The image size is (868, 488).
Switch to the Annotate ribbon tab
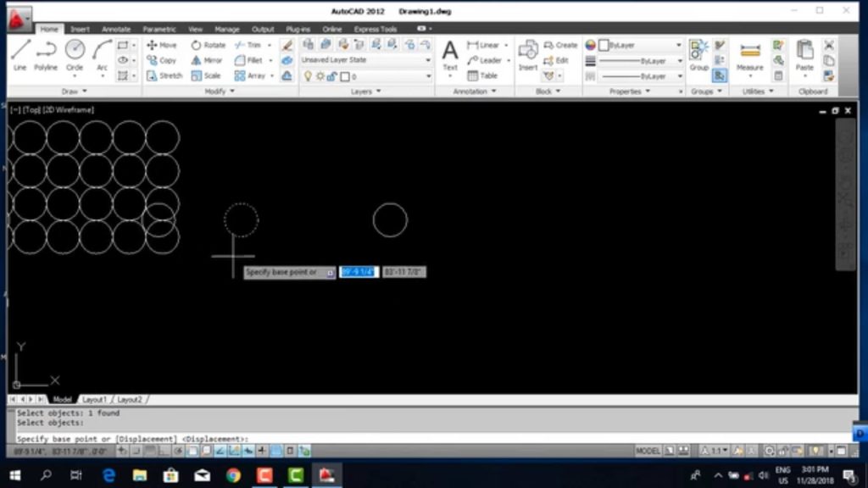[x=116, y=29]
